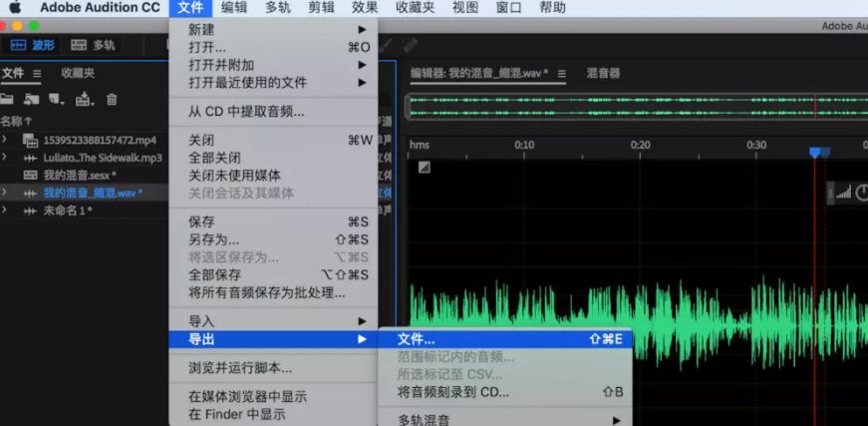Choose 打开... from the 文件 menu
Image resolution: width=868 pixels, height=426 pixels.
[x=273, y=47]
